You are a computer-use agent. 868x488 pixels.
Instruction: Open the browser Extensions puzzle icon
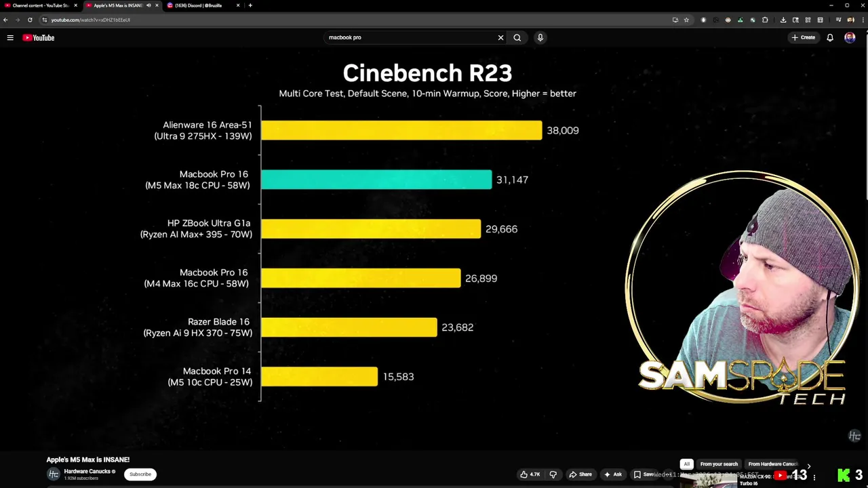click(x=765, y=20)
